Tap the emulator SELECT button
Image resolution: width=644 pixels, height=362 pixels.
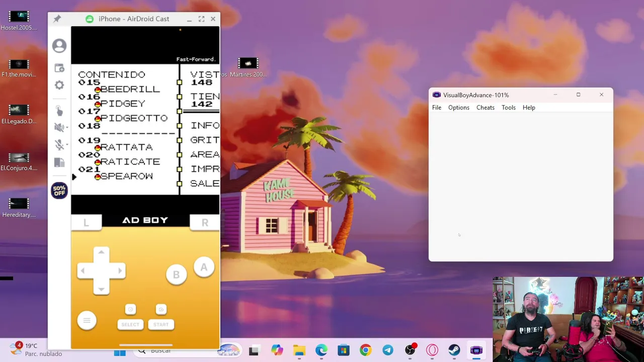(130, 324)
